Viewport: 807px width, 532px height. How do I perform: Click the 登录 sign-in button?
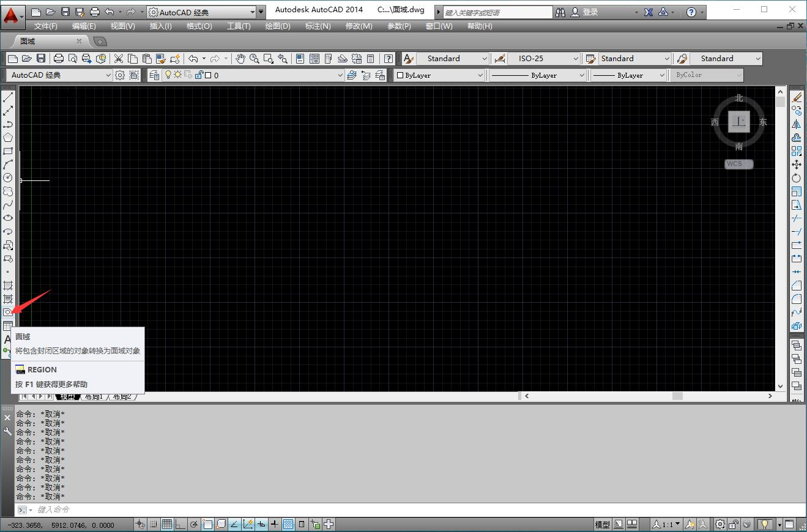tap(584, 12)
